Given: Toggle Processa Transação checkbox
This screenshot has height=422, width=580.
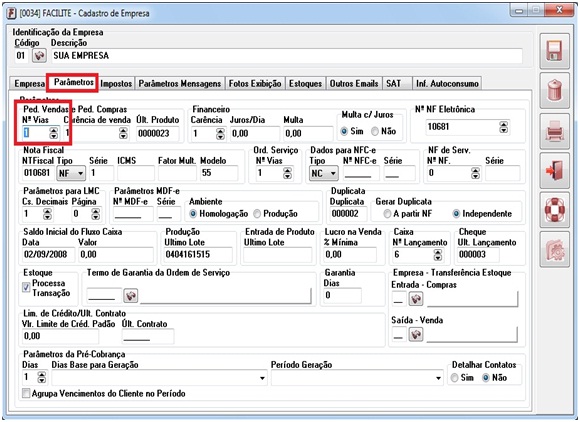Looking at the screenshot, I should pyautogui.click(x=26, y=287).
